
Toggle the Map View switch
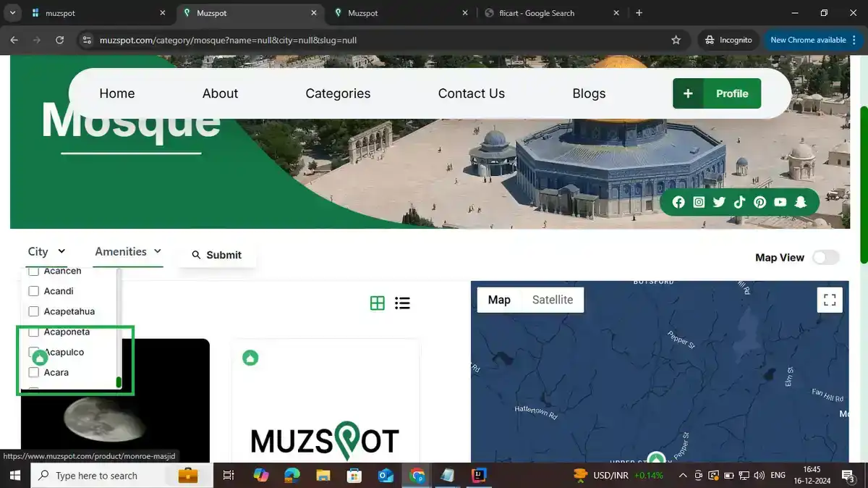click(826, 257)
